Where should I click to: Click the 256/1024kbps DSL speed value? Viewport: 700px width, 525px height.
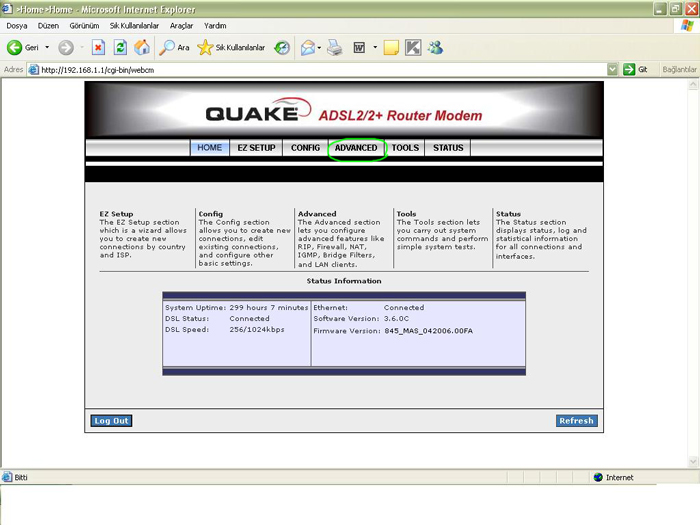257,329
